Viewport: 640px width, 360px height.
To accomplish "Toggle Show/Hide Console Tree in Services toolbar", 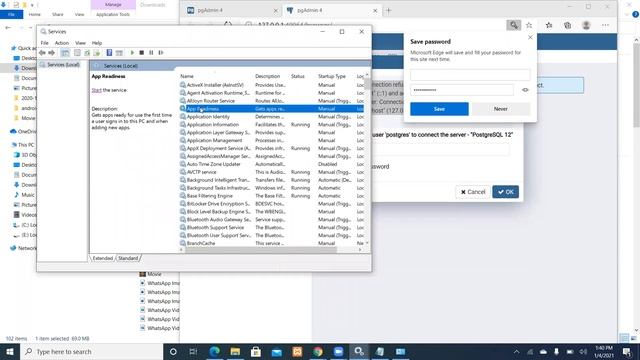I will [x=65, y=53].
